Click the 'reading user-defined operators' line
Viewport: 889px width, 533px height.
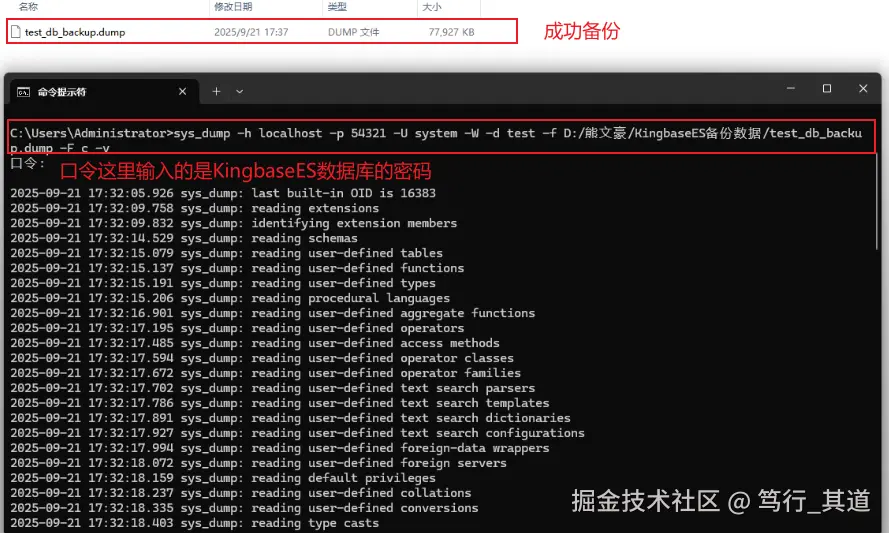pyautogui.click(x=237, y=328)
